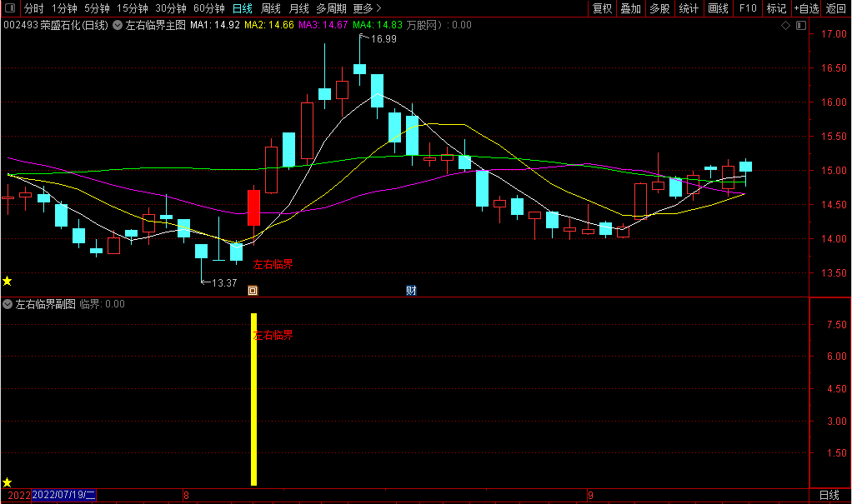This screenshot has width=852, height=504.
Task: Click the 14.50 price axis label
Action: point(834,205)
